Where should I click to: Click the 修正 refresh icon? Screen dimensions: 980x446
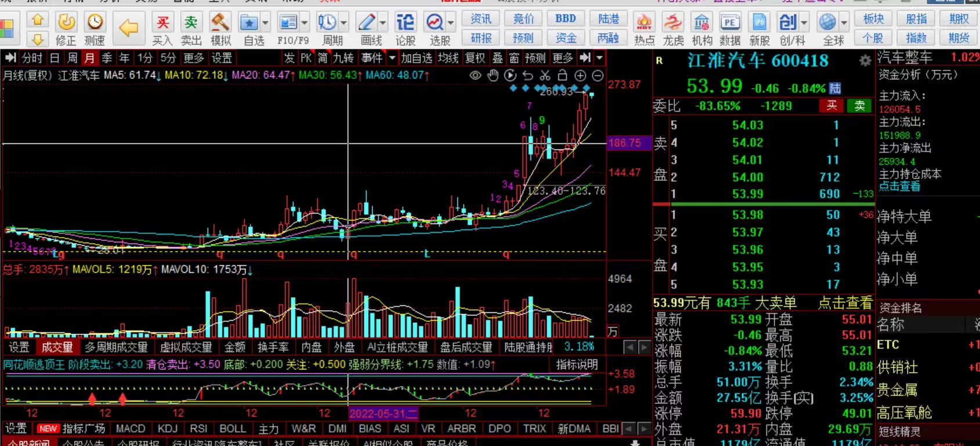point(66,23)
